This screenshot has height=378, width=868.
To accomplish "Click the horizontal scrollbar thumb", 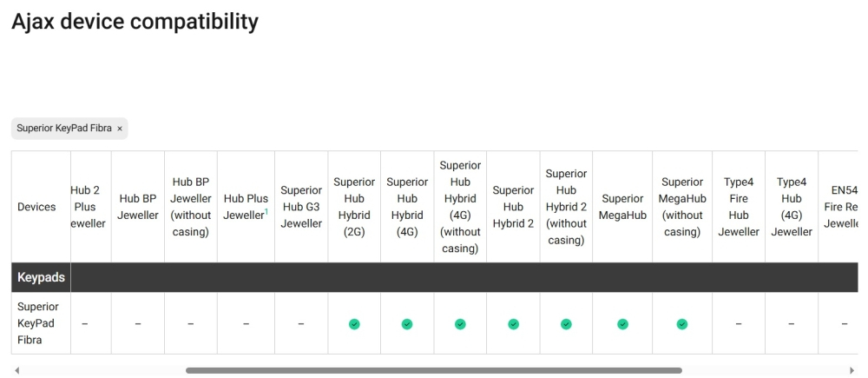I will [433, 370].
